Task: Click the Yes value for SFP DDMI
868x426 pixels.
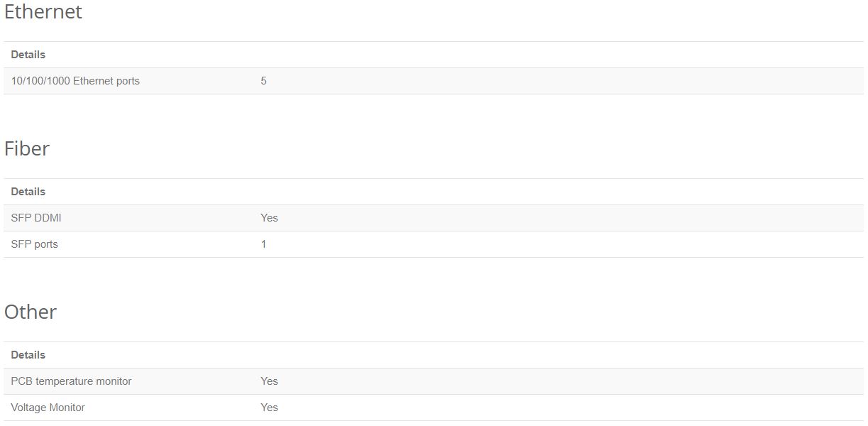Action: point(269,218)
